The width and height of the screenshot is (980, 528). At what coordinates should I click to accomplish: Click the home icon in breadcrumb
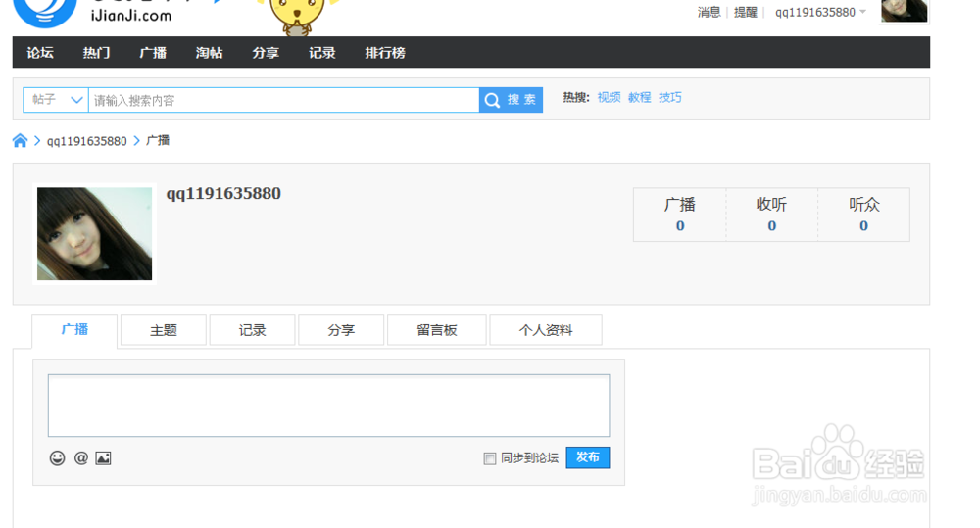pyautogui.click(x=20, y=141)
